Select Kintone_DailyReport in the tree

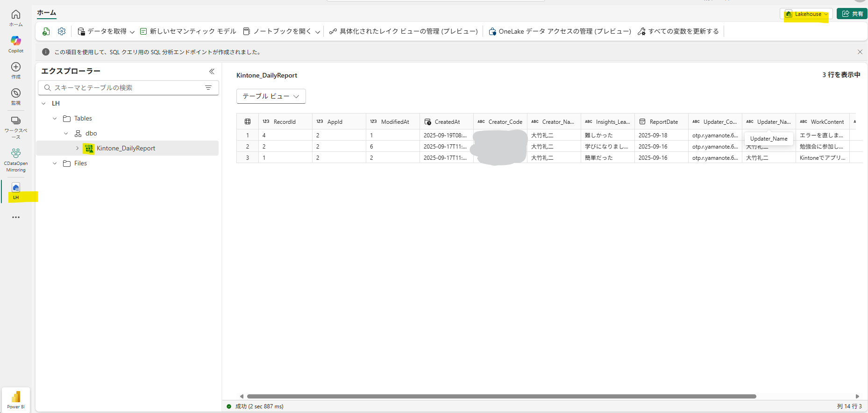[x=126, y=148]
